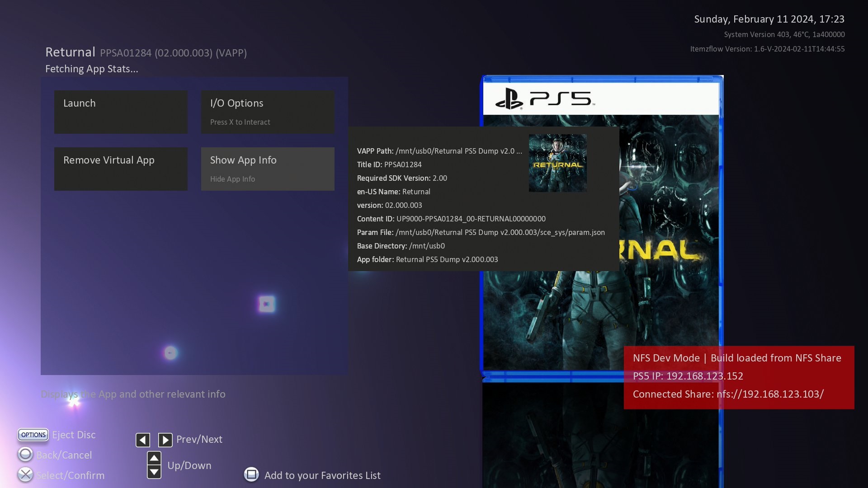Screen dimensions: 868x488
Task: Click the Returnal title heading
Action: (70, 52)
